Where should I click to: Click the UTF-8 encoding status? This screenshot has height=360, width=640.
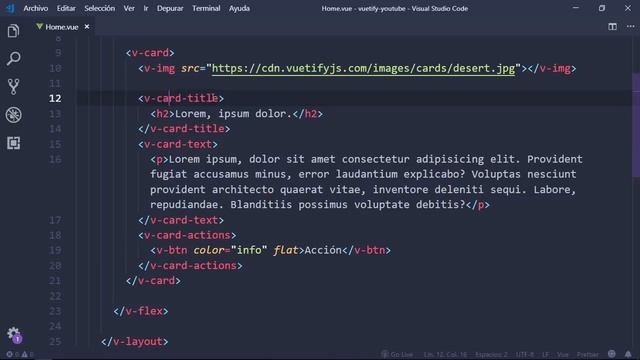coord(524,354)
